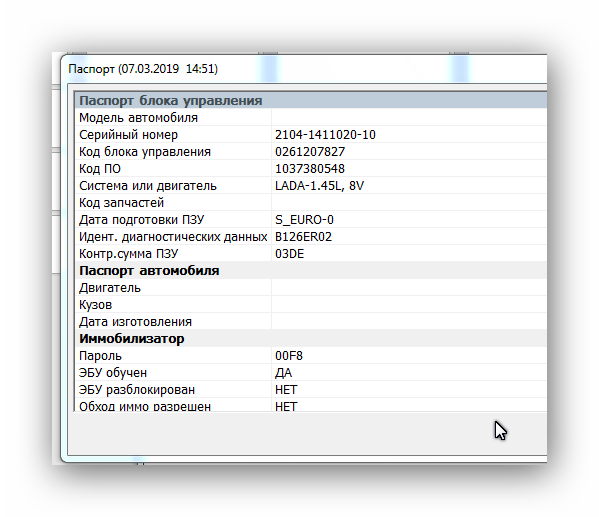Image resolution: width=599 pixels, height=517 pixels.
Task: Click the Дата подготовки ПЗУ value S_EURO-0
Action: click(304, 220)
